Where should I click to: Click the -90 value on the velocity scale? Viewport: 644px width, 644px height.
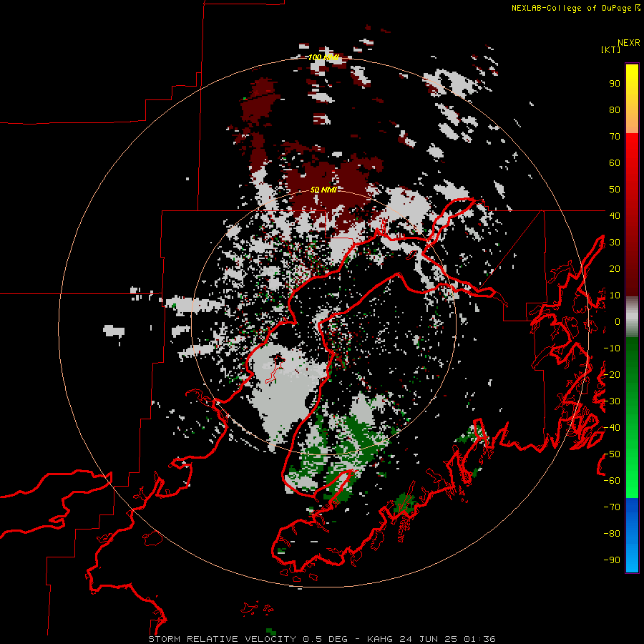point(612,560)
